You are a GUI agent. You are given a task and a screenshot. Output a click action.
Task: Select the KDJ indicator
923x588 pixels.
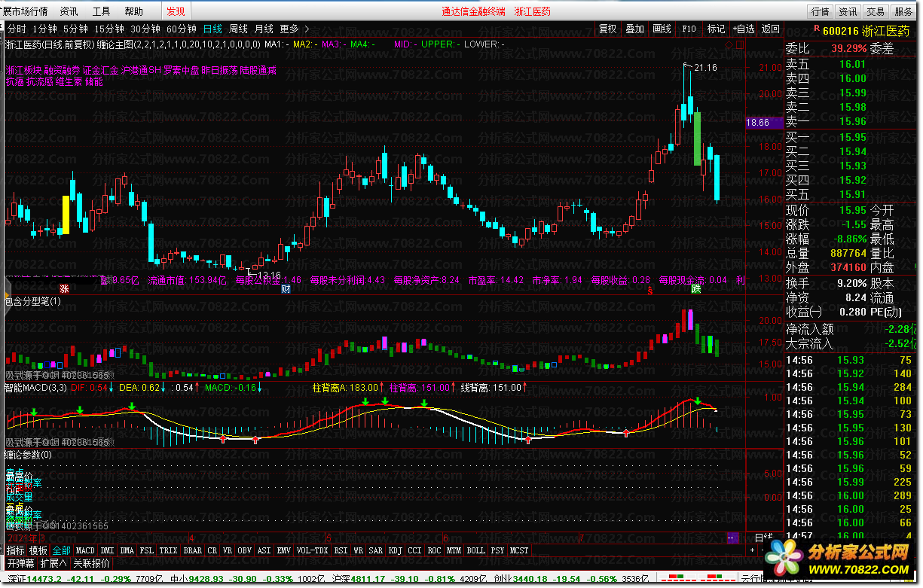(396, 550)
